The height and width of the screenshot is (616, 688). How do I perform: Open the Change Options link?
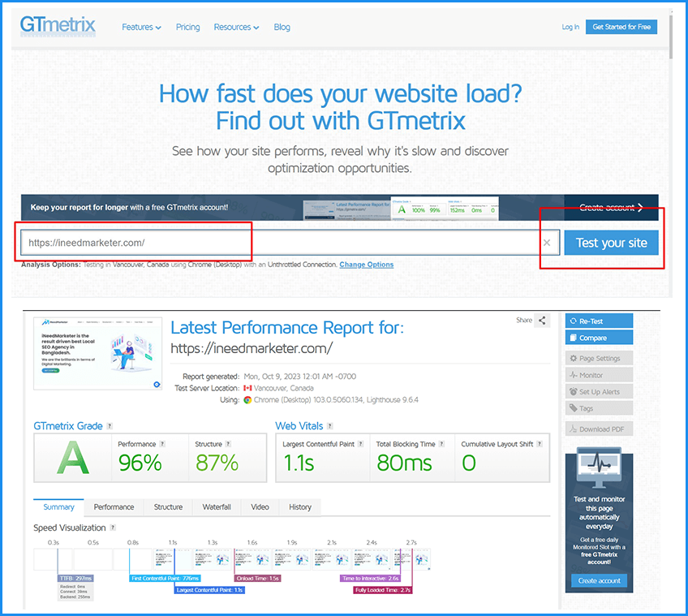pos(367,265)
